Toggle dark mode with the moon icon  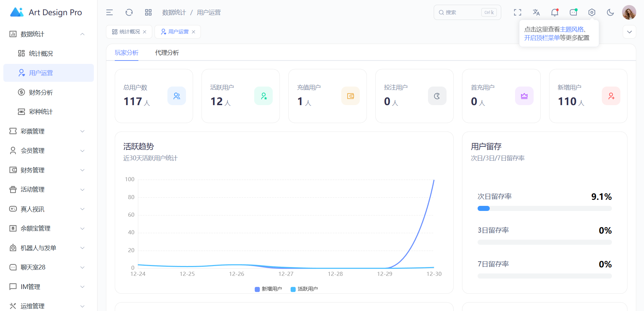coord(610,13)
